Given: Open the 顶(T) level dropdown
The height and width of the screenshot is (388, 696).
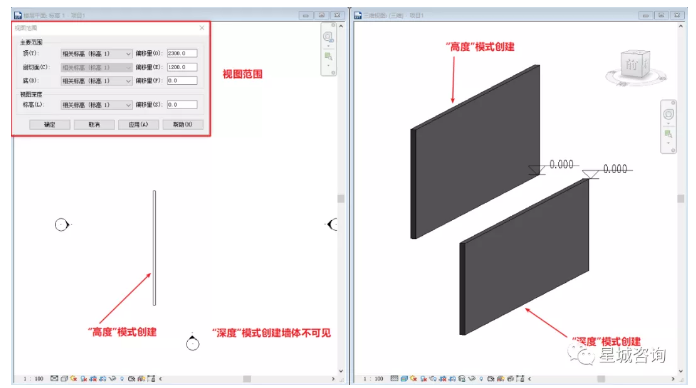Looking at the screenshot, I should 96,54.
